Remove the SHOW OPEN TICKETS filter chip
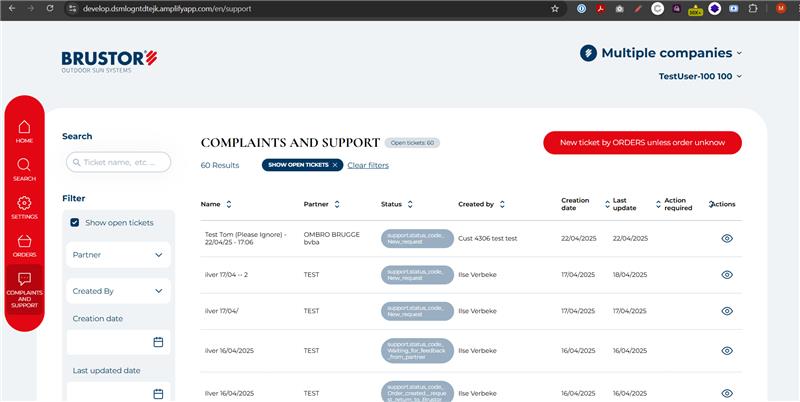The height and width of the screenshot is (402, 800). tap(335, 165)
